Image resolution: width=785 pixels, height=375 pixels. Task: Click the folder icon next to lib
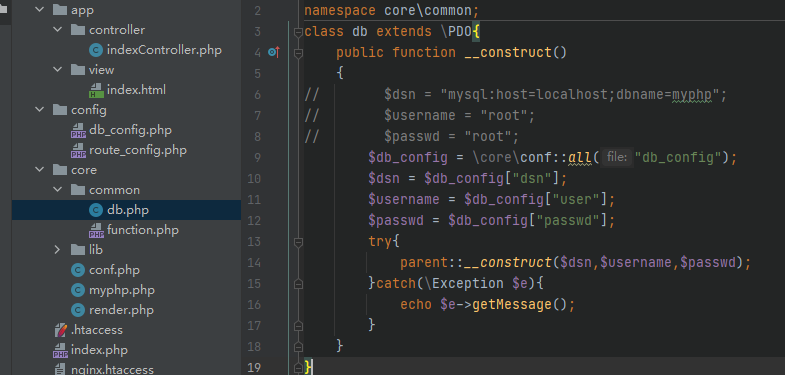(x=78, y=250)
